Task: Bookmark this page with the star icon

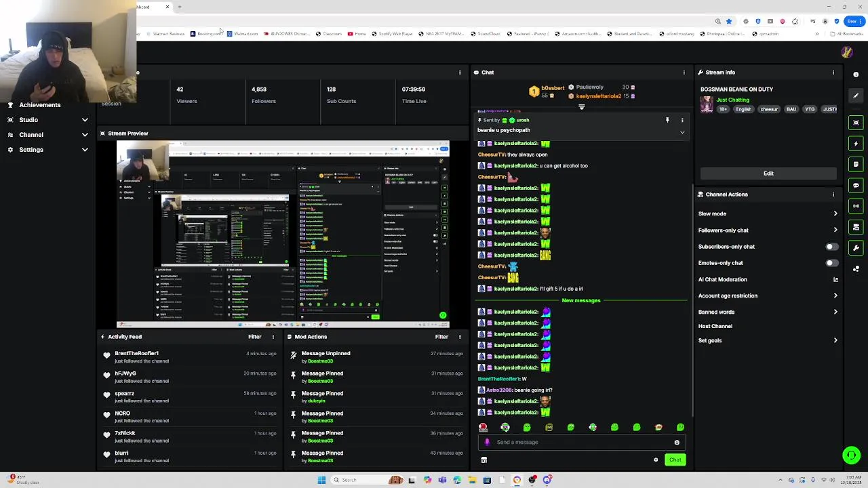Action: [x=729, y=21]
